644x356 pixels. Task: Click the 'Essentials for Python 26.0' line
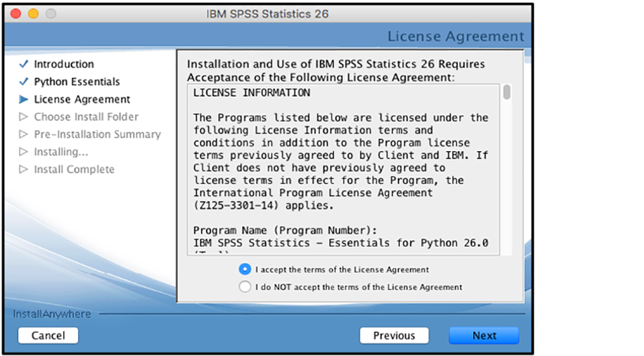tap(341, 243)
